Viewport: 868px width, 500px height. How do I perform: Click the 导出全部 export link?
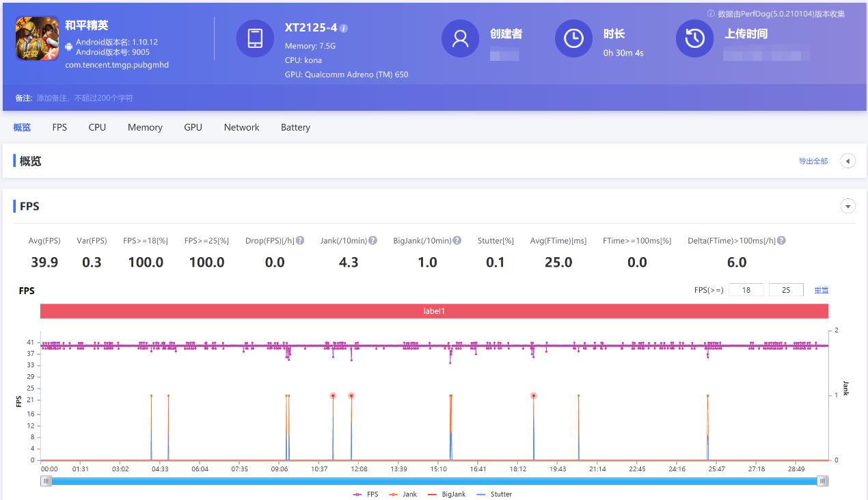coord(813,160)
